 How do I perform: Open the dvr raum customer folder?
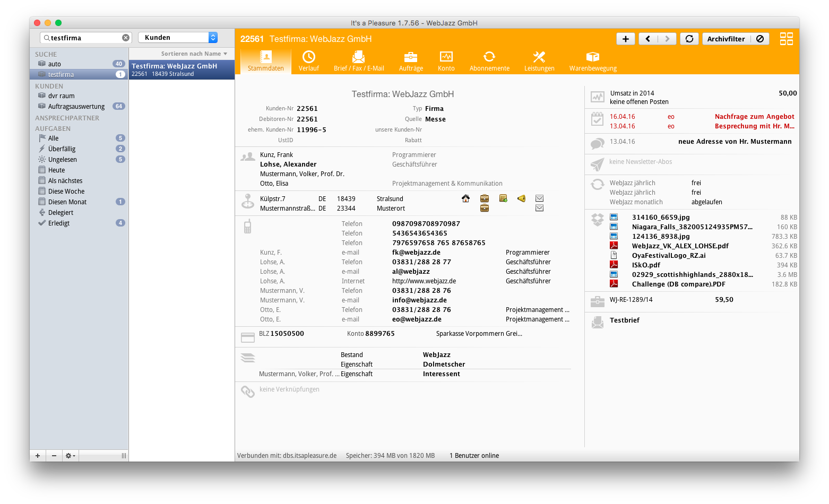79,95
